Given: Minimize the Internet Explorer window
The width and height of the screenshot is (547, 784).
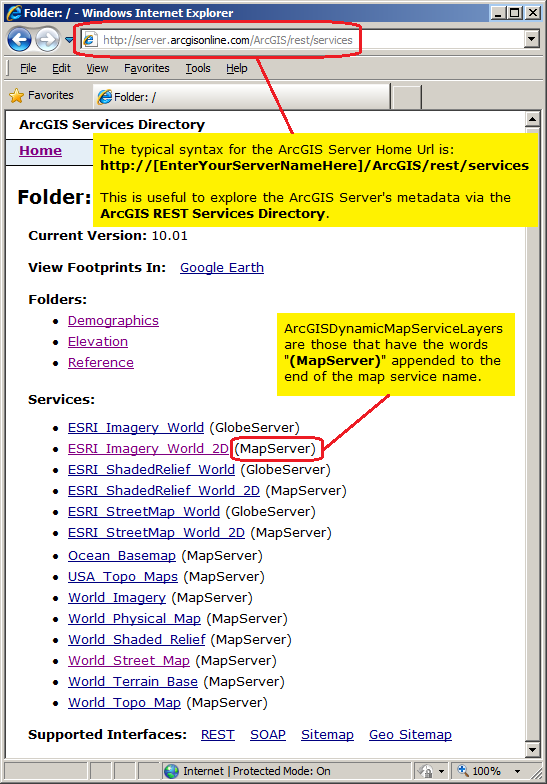Looking at the screenshot, I should point(498,12).
